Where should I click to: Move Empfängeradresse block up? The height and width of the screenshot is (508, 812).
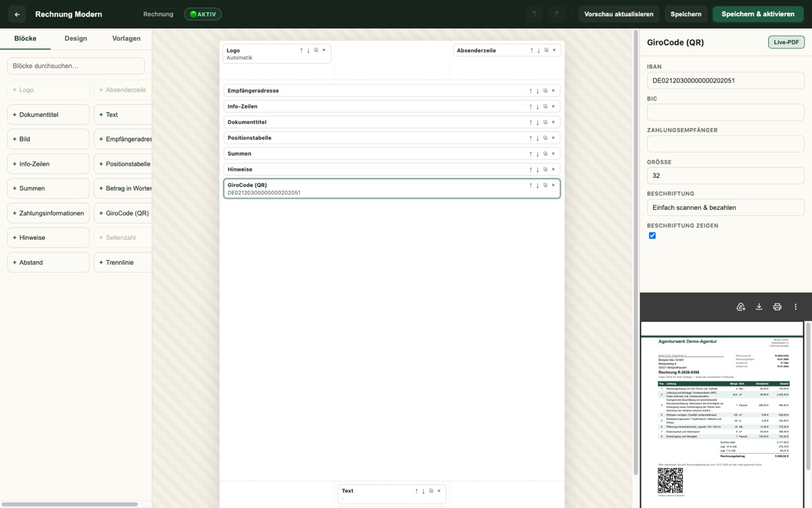(531, 91)
